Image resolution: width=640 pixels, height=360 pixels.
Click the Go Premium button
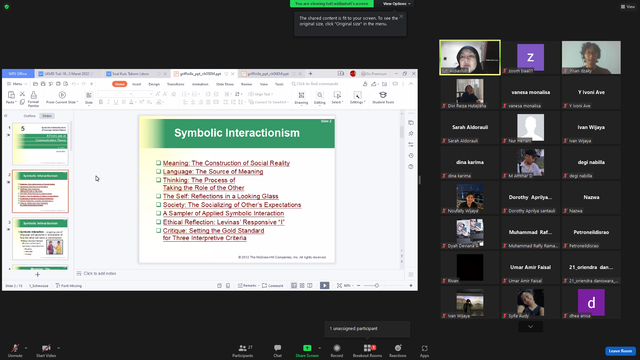373,74
